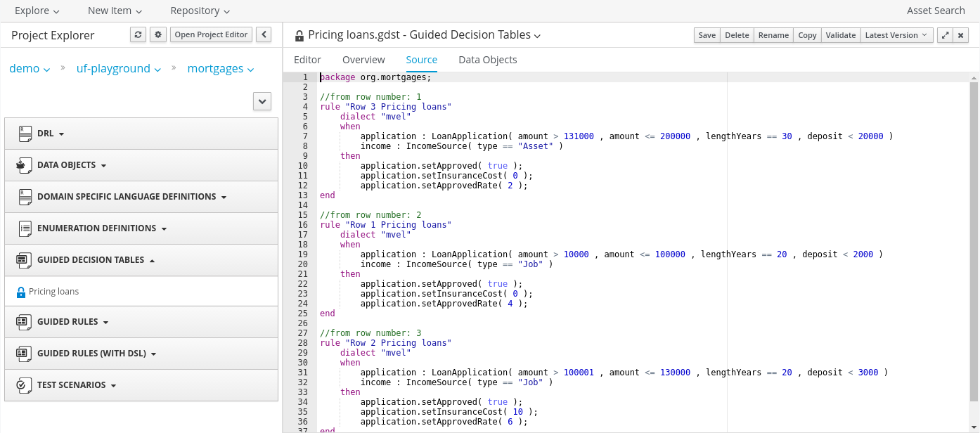This screenshot has width=980, height=433.
Task: Open the Guided Decision Tables title dropdown
Action: 537,36
